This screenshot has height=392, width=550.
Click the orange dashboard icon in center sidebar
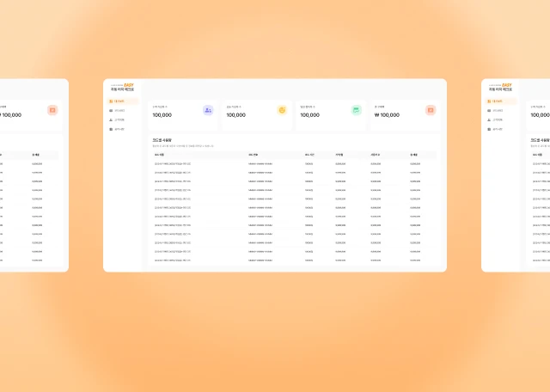click(x=111, y=101)
